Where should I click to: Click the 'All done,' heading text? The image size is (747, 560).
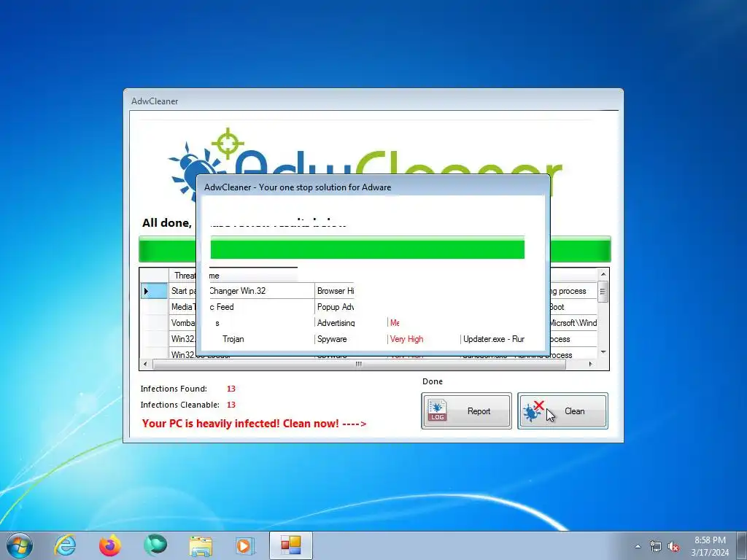(x=167, y=223)
